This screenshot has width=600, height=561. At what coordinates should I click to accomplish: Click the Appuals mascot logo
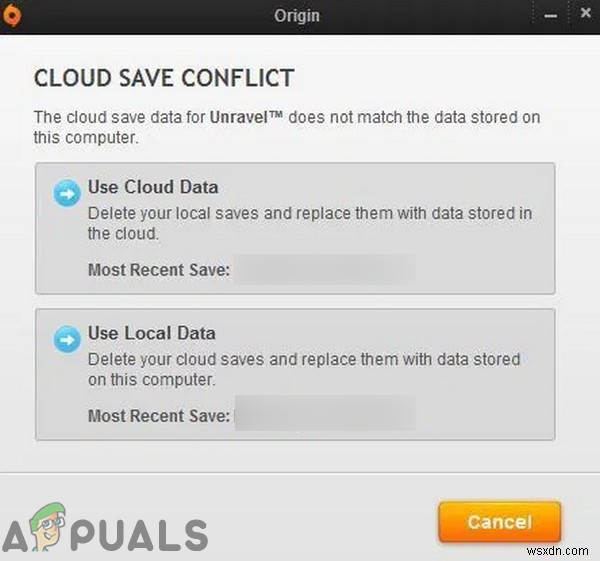[x=48, y=525]
